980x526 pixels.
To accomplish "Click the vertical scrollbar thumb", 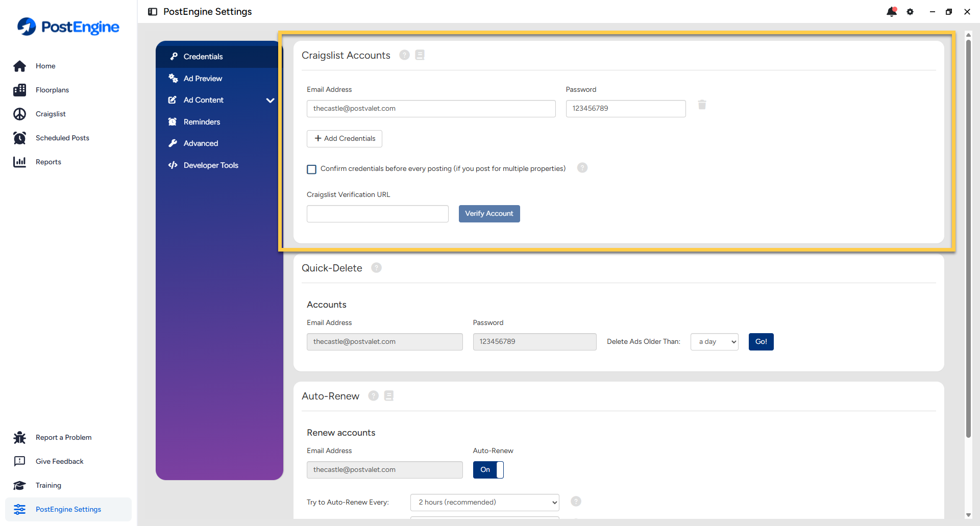I will click(968, 238).
